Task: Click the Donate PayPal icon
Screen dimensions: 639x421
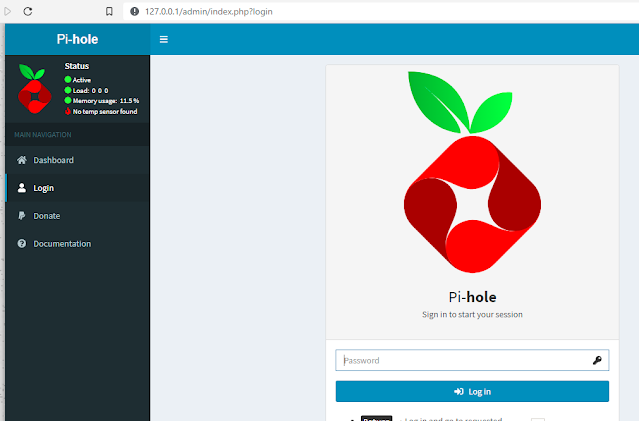Action: click(x=22, y=216)
